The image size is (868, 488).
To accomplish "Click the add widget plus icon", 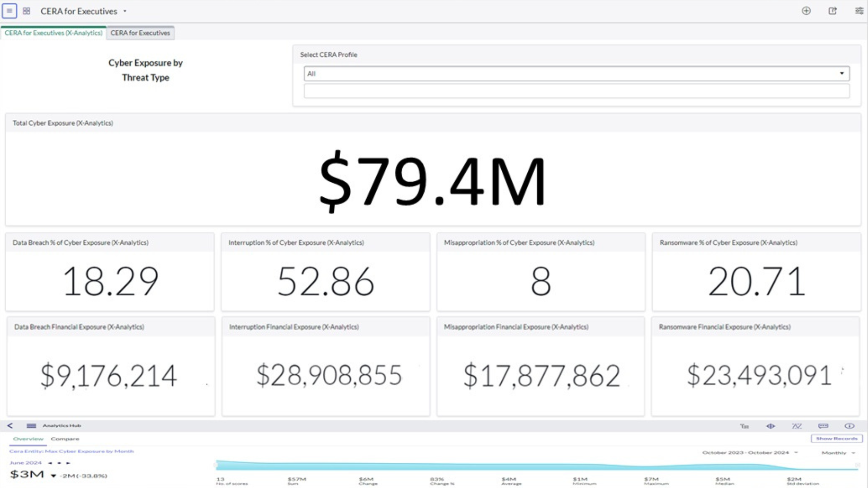I will pos(806,11).
